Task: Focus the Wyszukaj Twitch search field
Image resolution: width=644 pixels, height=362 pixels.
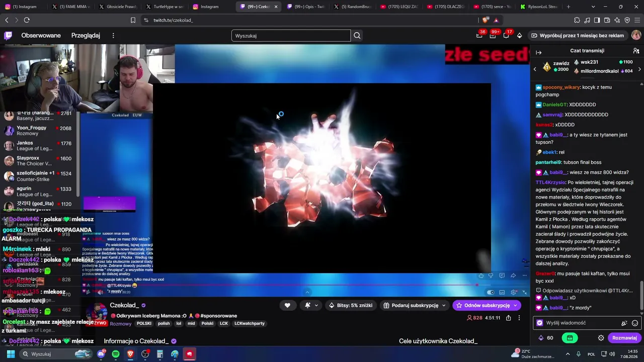Action: pyautogui.click(x=291, y=36)
